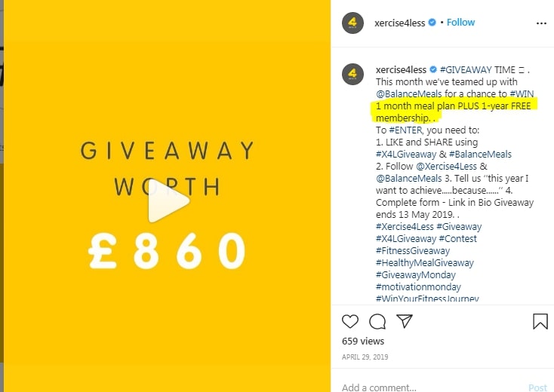The height and width of the screenshot is (392, 554).
Task: Click the Post comment button
Action: tap(537, 387)
